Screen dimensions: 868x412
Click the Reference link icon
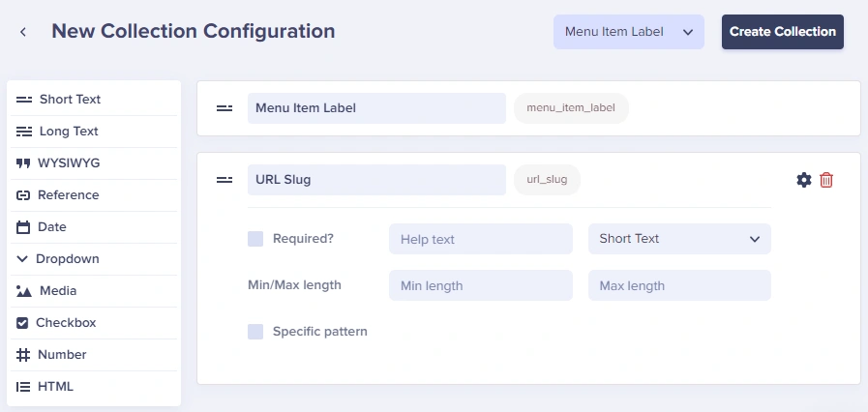tap(22, 195)
